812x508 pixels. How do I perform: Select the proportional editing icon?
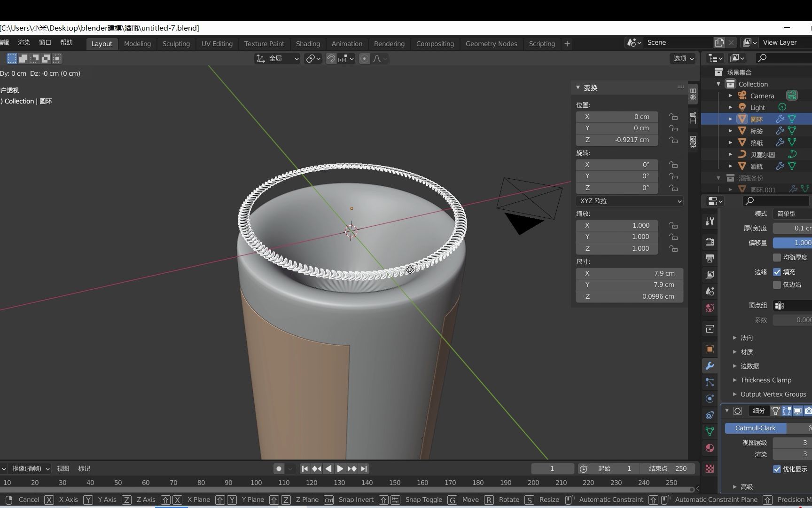pos(364,58)
